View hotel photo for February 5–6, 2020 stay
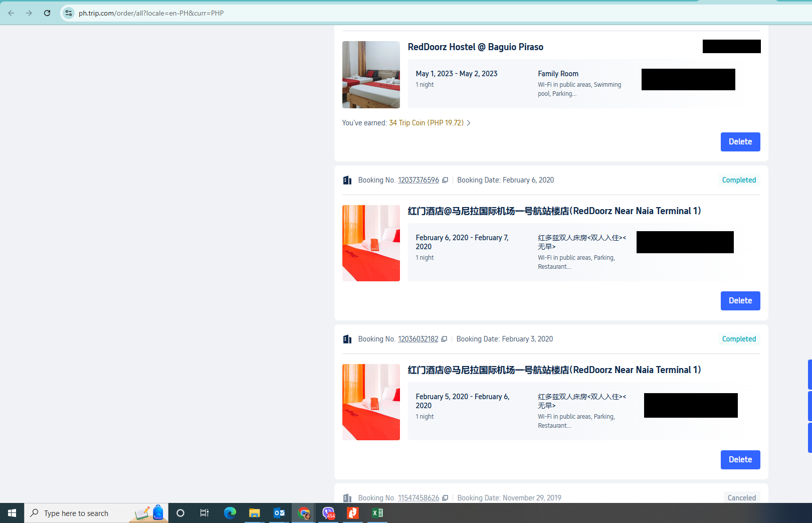The height and width of the screenshot is (523, 812). click(x=371, y=402)
